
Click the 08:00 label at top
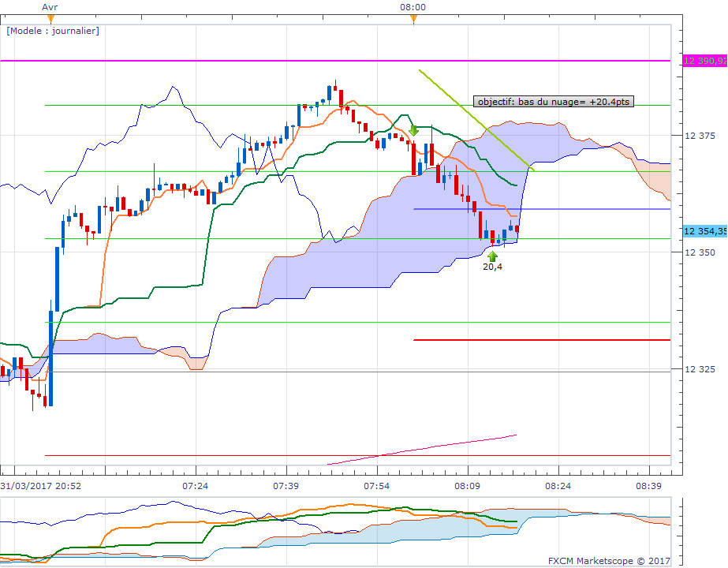[413, 7]
